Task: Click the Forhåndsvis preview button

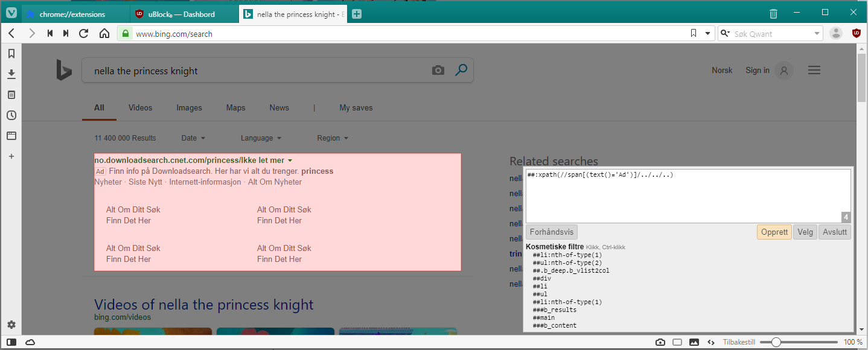Action: click(552, 232)
